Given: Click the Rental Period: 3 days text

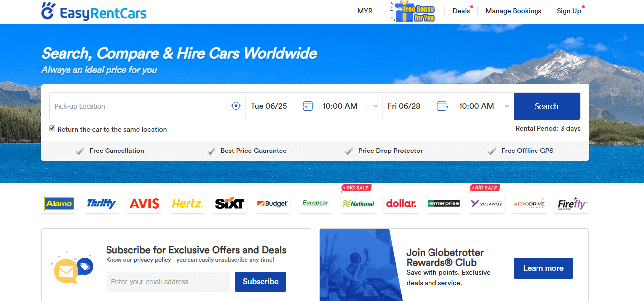Looking at the screenshot, I should coord(548,128).
